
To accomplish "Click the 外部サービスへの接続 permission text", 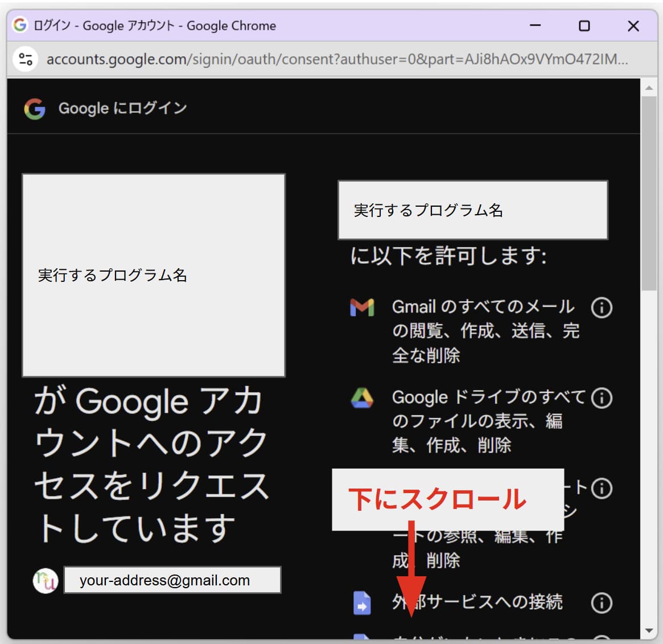I will (477, 602).
